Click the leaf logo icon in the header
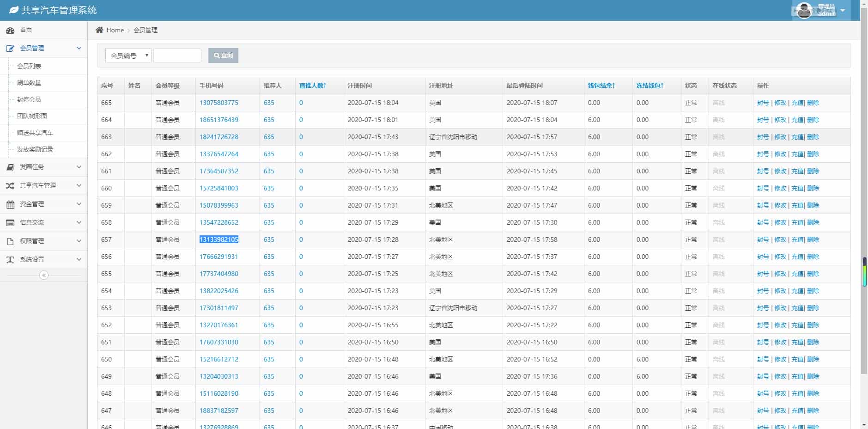This screenshot has width=868, height=429. [x=13, y=9]
